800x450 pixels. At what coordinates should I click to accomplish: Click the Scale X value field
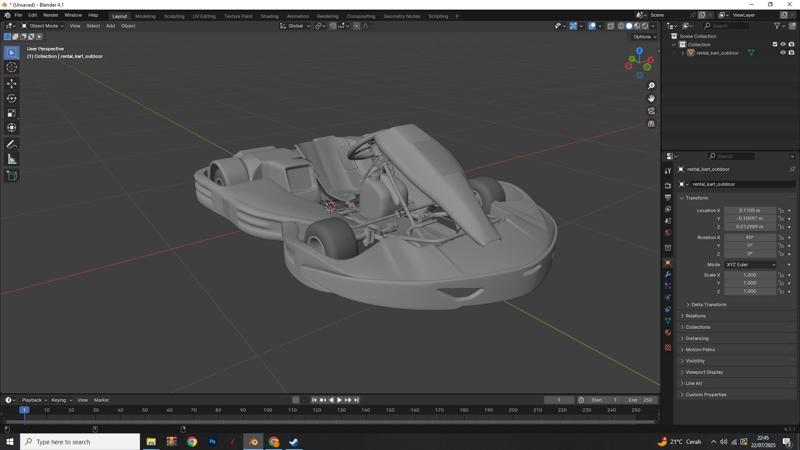(749, 275)
